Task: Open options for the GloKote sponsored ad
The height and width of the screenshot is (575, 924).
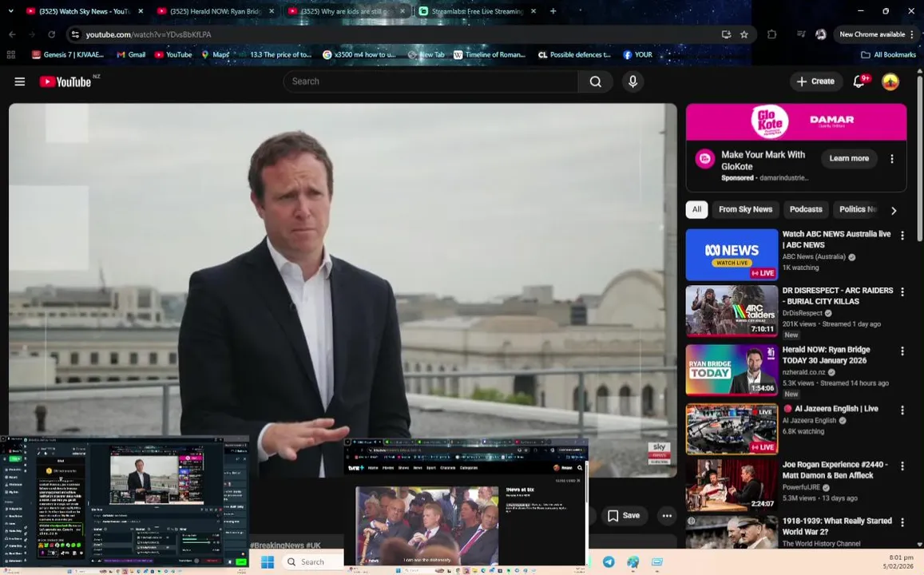Action: pyautogui.click(x=891, y=159)
